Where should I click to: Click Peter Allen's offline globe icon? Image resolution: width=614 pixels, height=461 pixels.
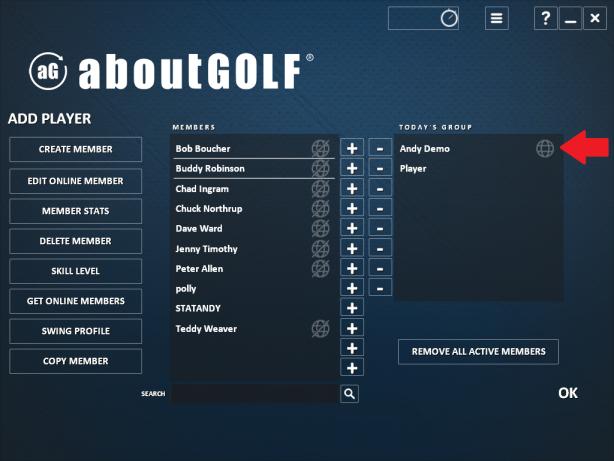click(x=320, y=268)
